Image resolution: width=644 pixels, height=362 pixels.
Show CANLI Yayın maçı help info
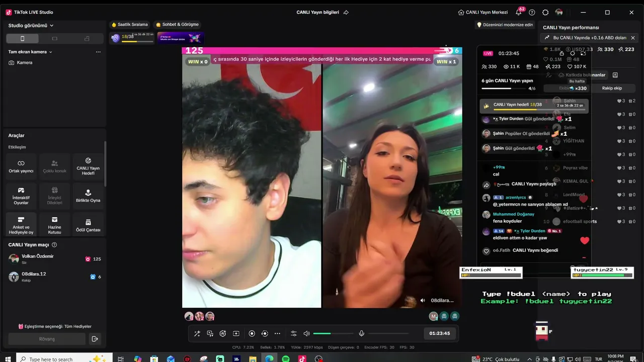[x=54, y=245]
